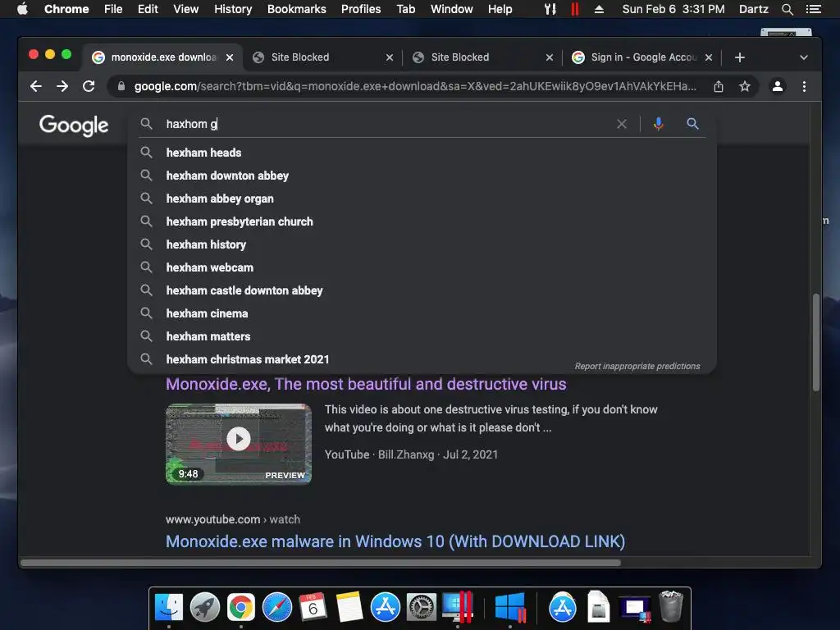Click the Google search input field
840x630 pixels.
click(x=386, y=125)
